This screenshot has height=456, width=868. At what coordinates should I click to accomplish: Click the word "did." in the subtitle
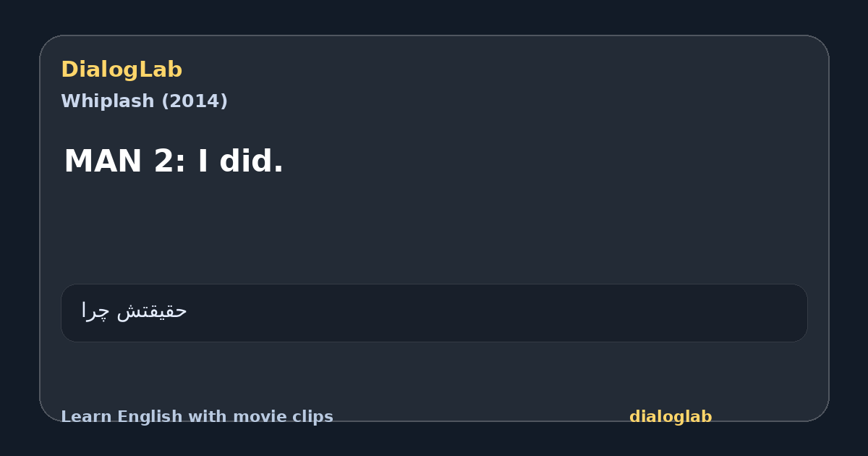pyautogui.click(x=251, y=161)
